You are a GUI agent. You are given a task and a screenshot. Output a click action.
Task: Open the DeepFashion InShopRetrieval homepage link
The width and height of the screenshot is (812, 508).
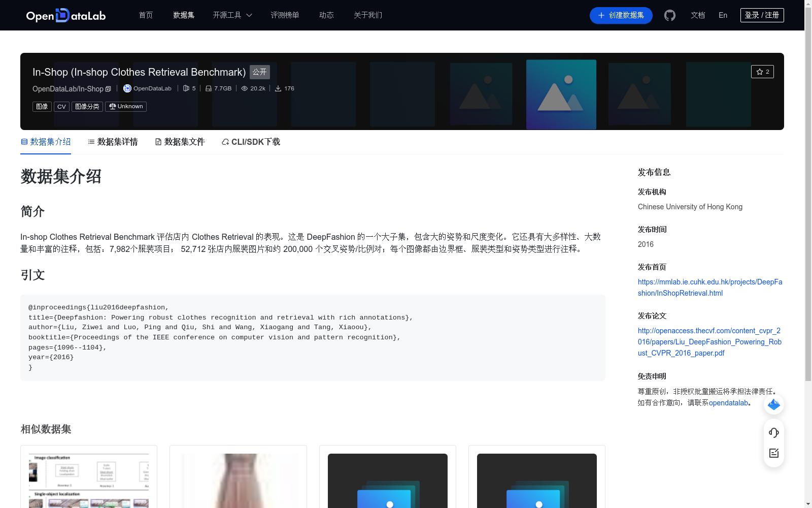coord(710,288)
